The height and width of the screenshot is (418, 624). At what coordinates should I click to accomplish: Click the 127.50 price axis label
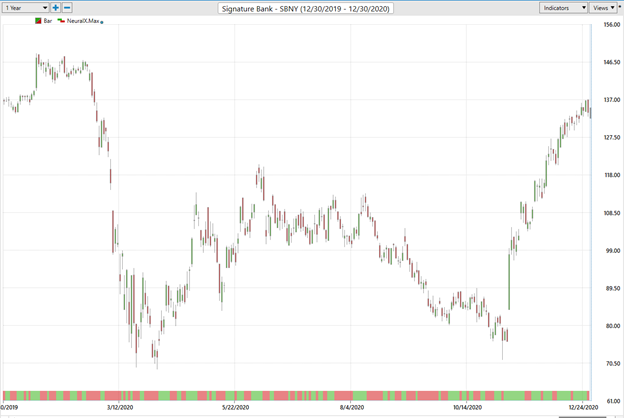coord(612,137)
